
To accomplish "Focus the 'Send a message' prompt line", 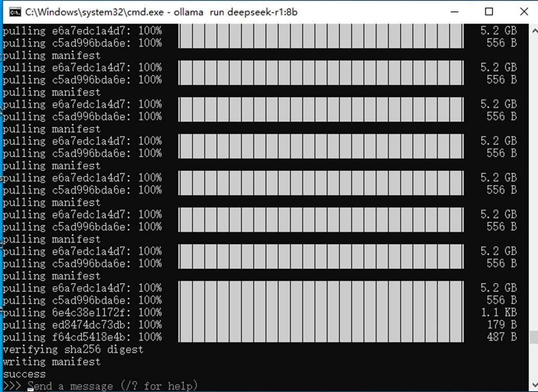I will (x=113, y=386).
